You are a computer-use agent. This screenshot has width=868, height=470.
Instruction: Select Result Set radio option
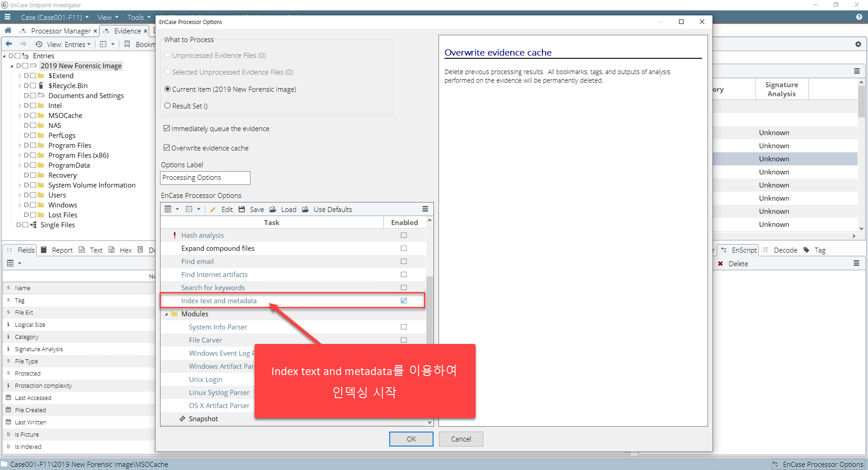(x=168, y=106)
